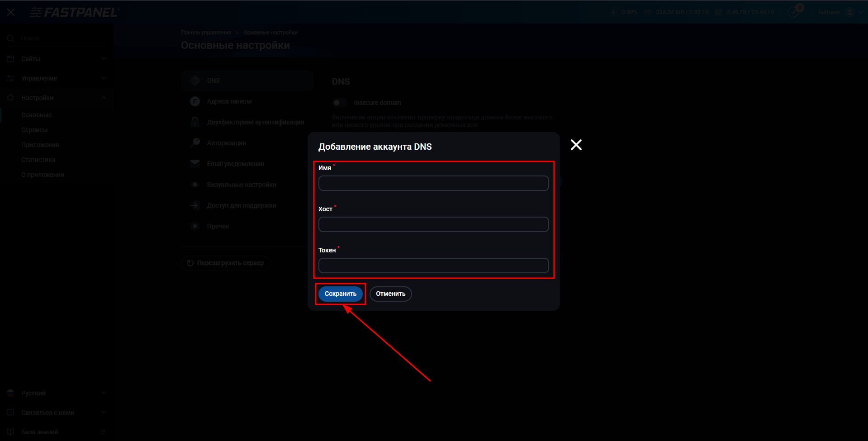Click the sidebar search magnifier icon

tap(10, 38)
